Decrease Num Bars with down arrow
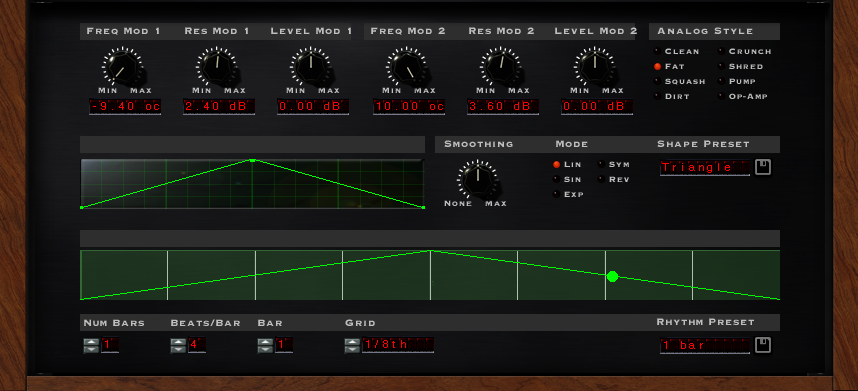This screenshot has height=391, width=858. [91, 349]
